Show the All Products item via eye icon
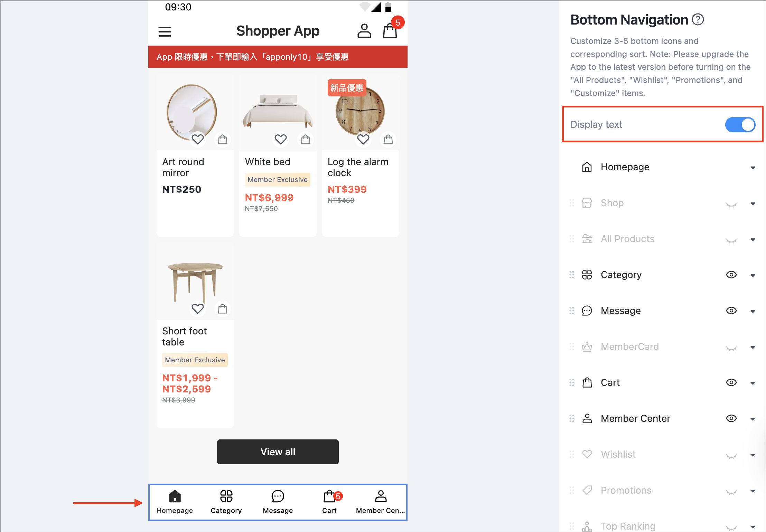Viewport: 766px width, 532px height. coord(731,240)
